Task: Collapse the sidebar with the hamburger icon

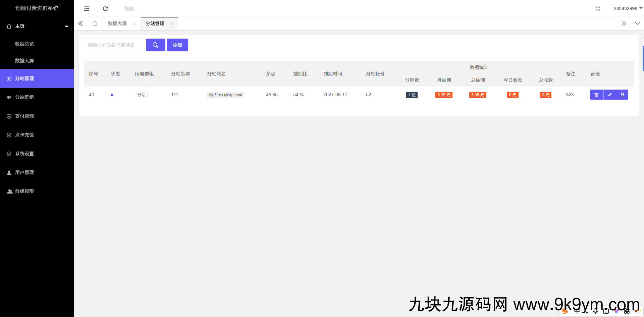Action: tap(87, 8)
